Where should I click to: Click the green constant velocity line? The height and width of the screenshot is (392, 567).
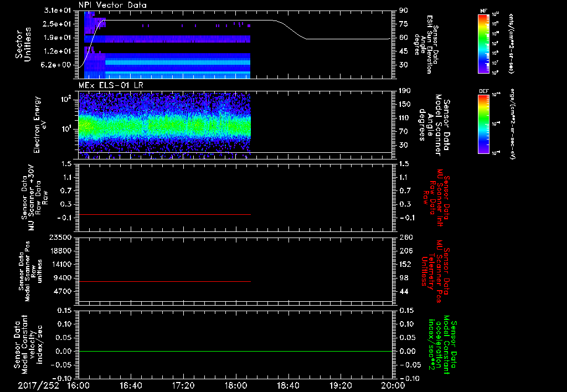pyautogui.click(x=235, y=351)
